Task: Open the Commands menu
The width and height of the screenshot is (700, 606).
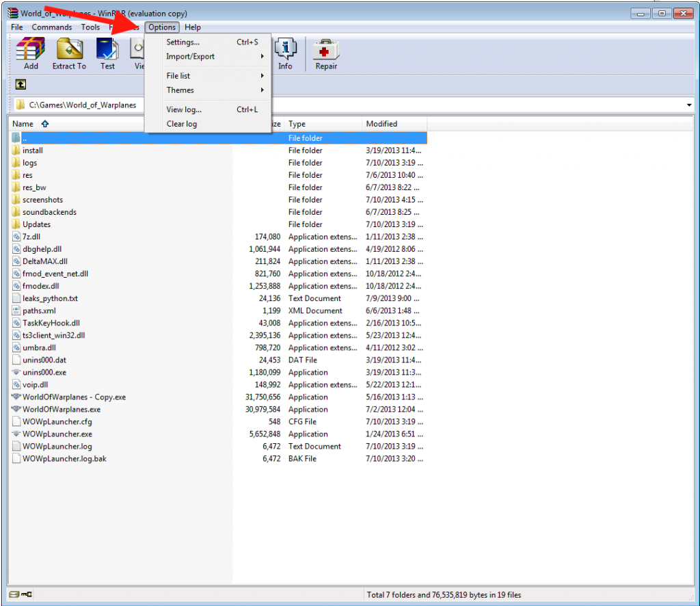Action: [52, 27]
